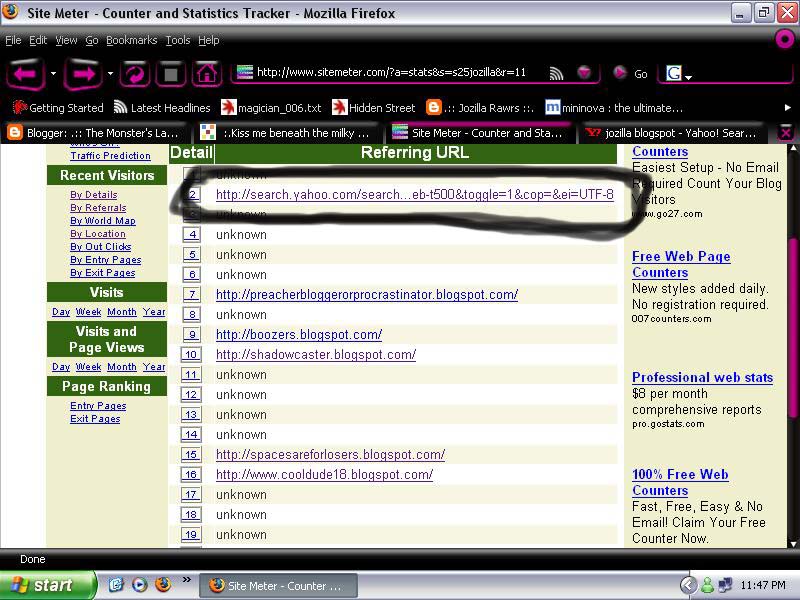Open the Jozilla Rawrs bookmark
Screen dimensions: 800x600
click(x=480, y=108)
